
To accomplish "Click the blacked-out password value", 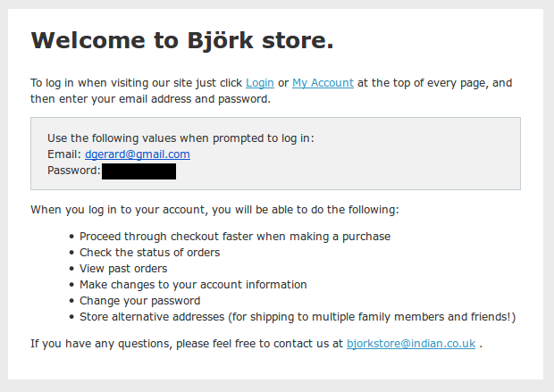I will [138, 171].
